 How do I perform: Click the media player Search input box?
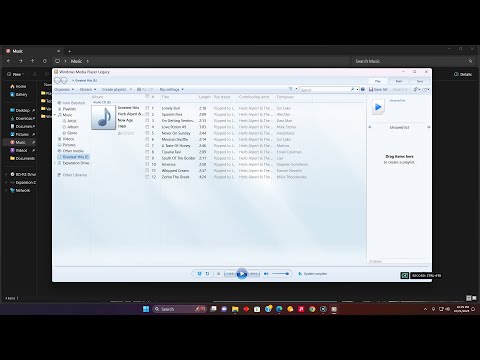click(x=325, y=90)
